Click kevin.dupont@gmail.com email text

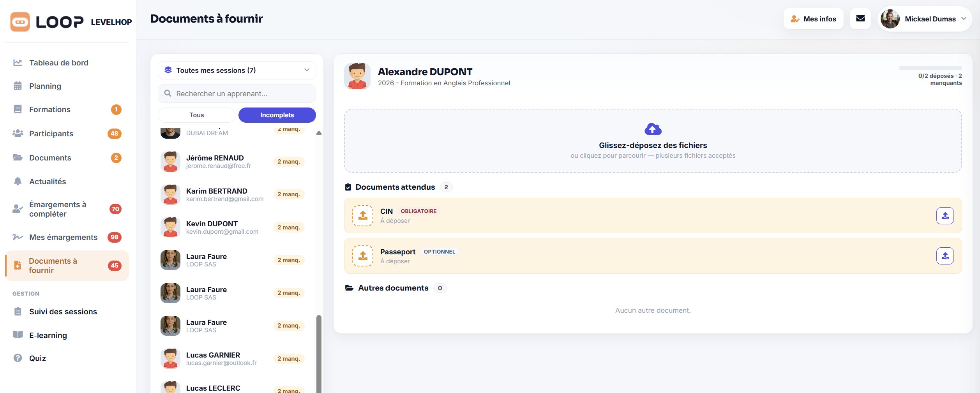pos(222,232)
